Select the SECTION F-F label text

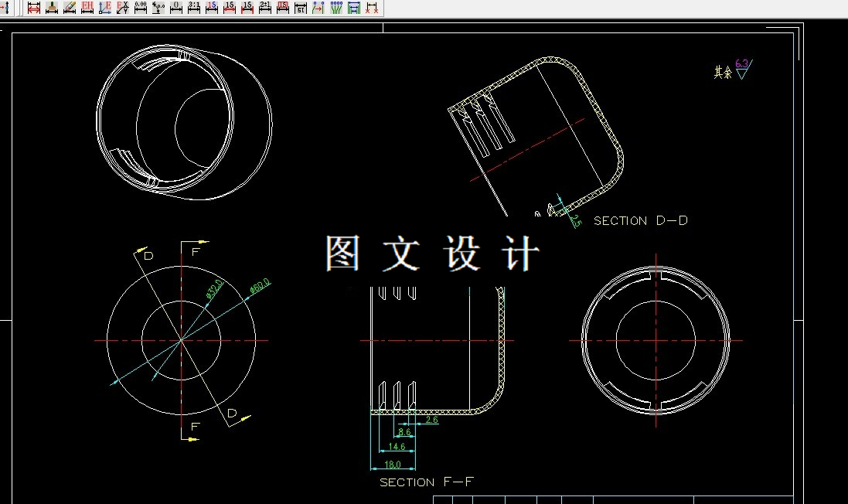pyautogui.click(x=427, y=482)
